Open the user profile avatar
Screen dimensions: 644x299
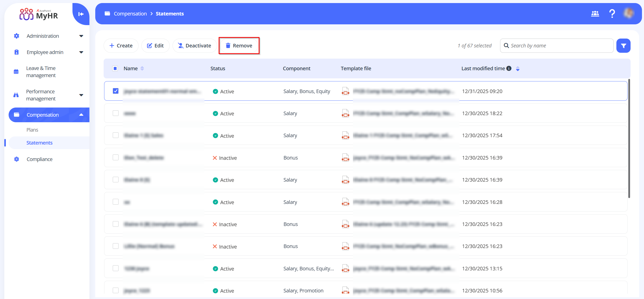pyautogui.click(x=629, y=13)
